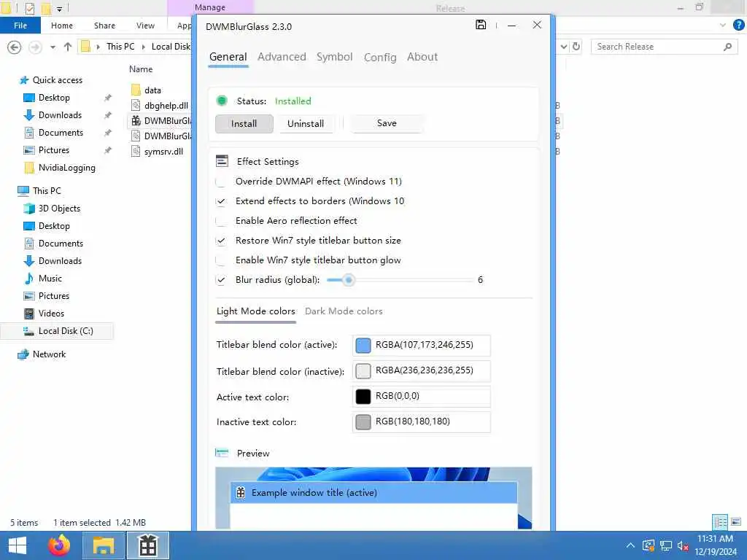Screen dimensions: 747x560
Task: Open the About tab
Action: 422,57
